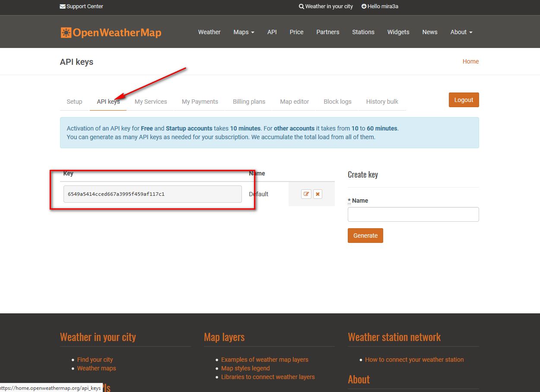The width and height of the screenshot is (540, 392).
Task: Go to Widgets in navigation bar
Action: (x=398, y=32)
